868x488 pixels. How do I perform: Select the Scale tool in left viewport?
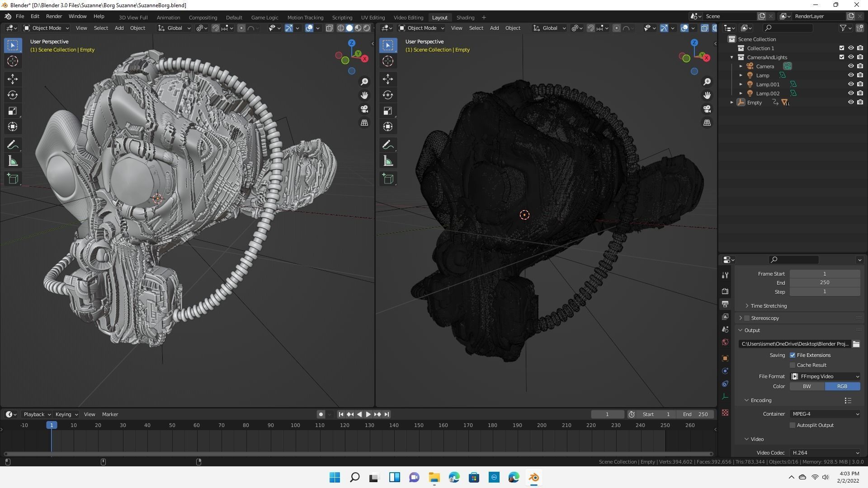click(x=13, y=111)
